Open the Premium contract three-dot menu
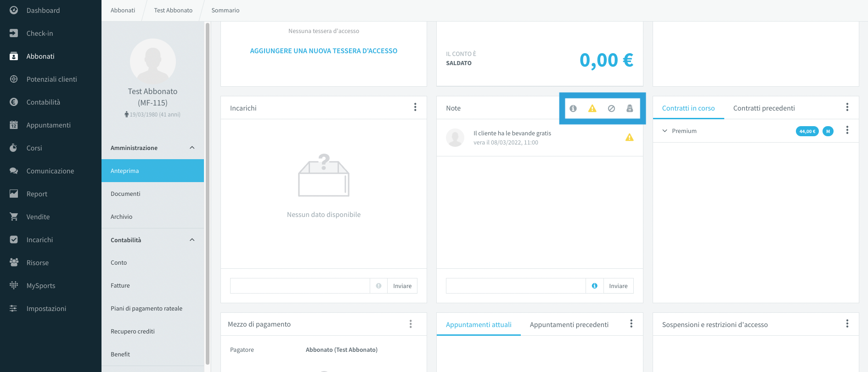 847,130
